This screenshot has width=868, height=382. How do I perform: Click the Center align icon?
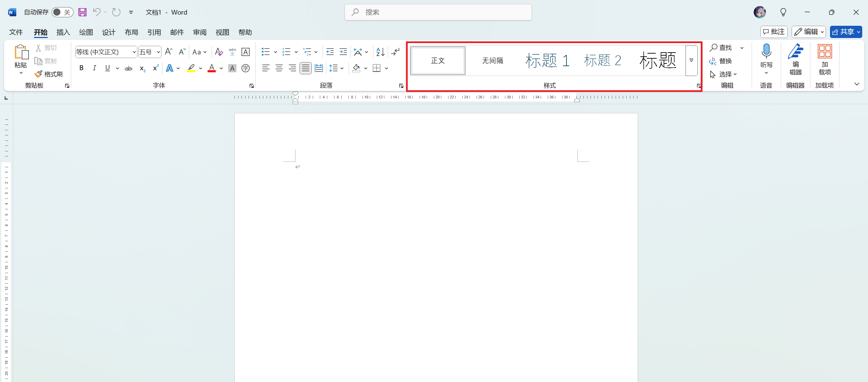coord(279,68)
